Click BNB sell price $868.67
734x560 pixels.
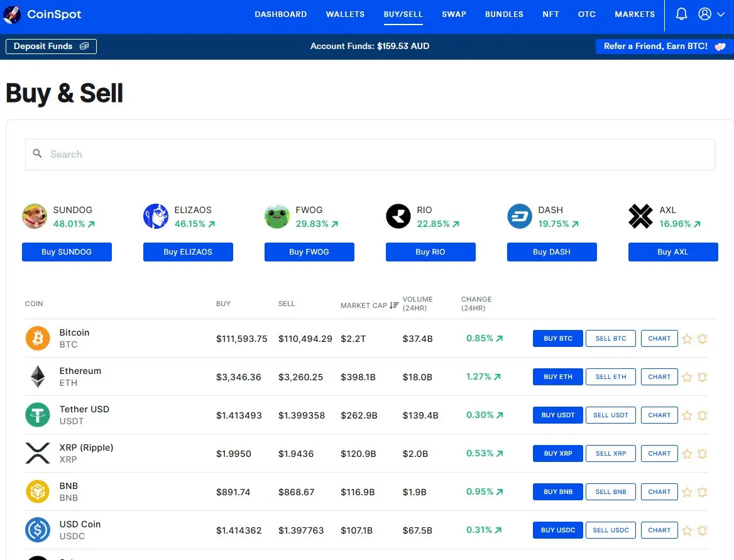point(297,492)
